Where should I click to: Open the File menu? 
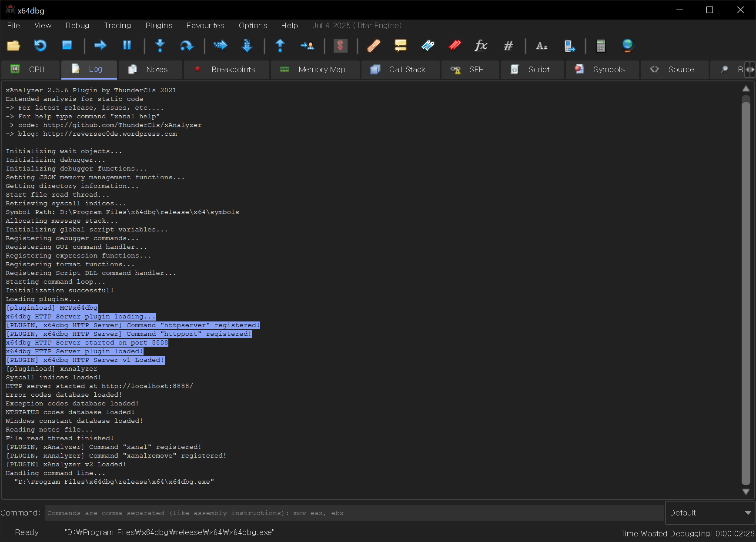tap(13, 26)
